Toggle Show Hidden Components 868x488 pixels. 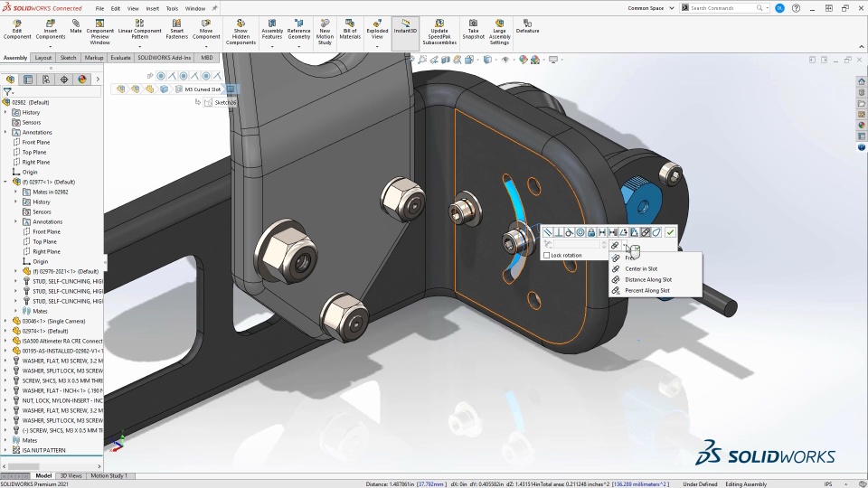click(x=241, y=26)
